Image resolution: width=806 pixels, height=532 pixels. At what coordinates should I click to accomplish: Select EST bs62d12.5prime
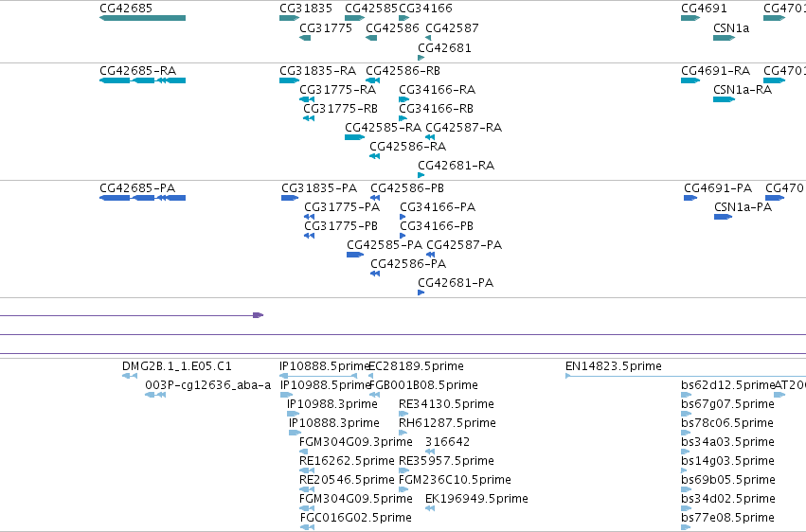(687, 395)
